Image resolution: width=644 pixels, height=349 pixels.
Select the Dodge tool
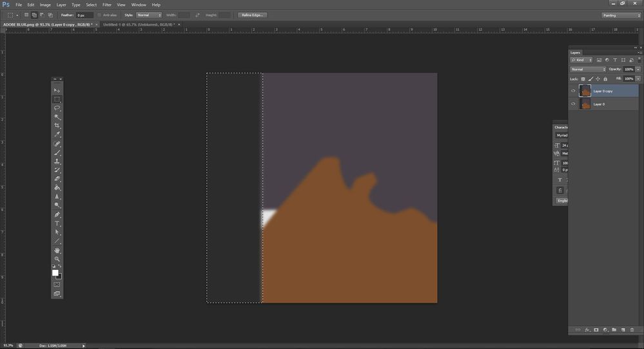coord(57,205)
